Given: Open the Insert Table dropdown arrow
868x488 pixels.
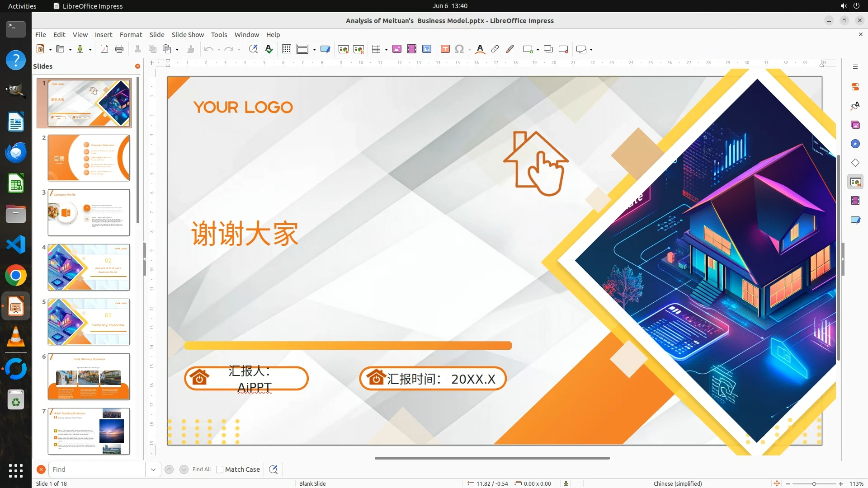Looking at the screenshot, I should coord(386,49).
